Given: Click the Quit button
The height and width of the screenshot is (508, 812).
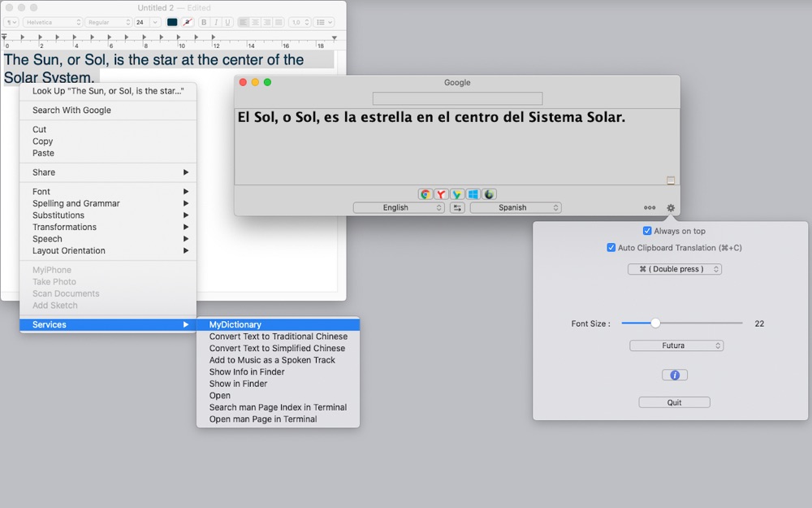Looking at the screenshot, I should [674, 402].
